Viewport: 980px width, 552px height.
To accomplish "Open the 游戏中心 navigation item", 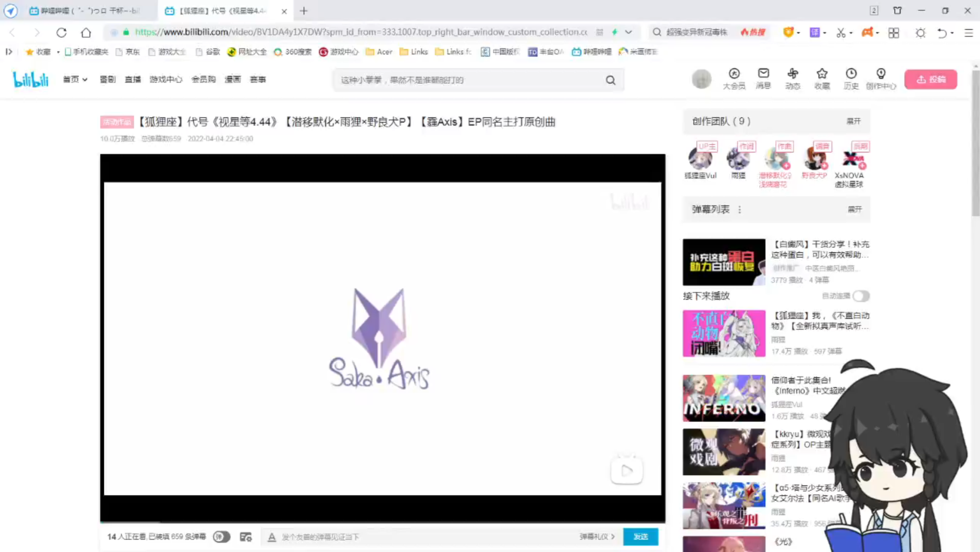I will click(x=166, y=79).
